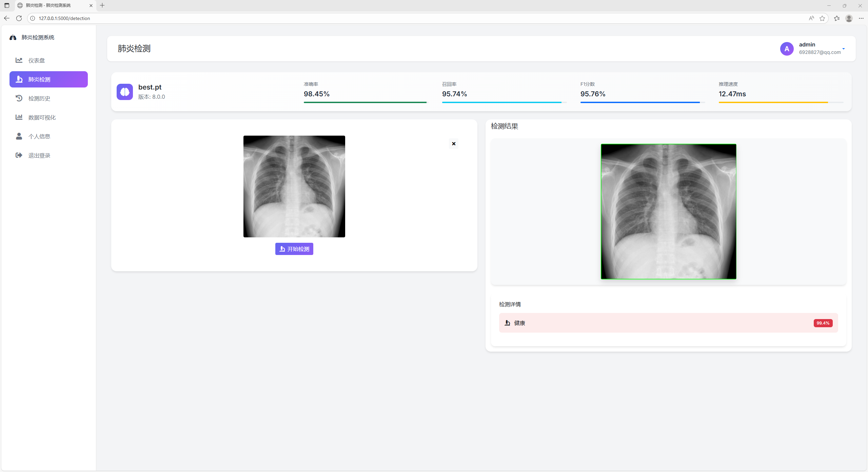Click the 个人信息 person icon
Viewport: 868px width, 472px height.
[19, 136]
